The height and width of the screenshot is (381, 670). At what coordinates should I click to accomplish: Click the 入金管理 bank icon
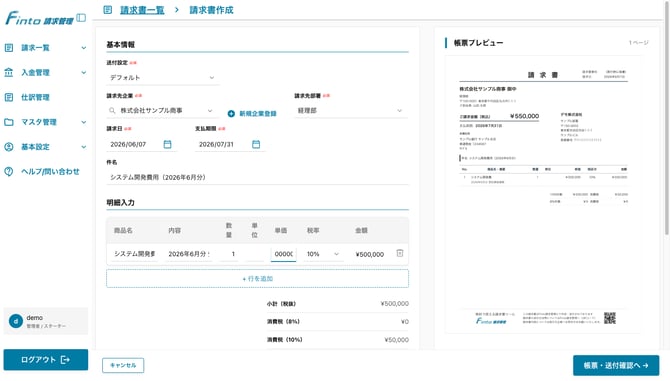[9, 73]
